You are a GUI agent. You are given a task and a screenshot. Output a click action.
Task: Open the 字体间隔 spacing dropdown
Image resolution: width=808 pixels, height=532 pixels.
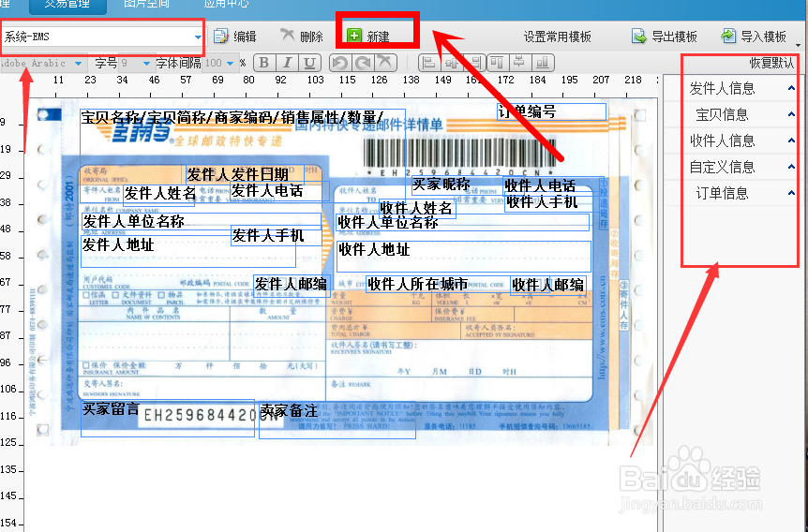coord(230,64)
